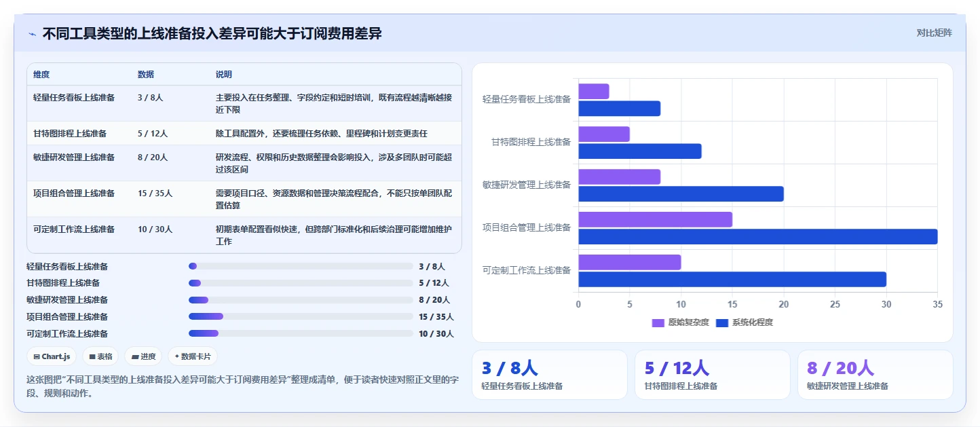Click the description starting 研发流程、权限
The height and width of the screenshot is (427, 980).
(x=334, y=163)
